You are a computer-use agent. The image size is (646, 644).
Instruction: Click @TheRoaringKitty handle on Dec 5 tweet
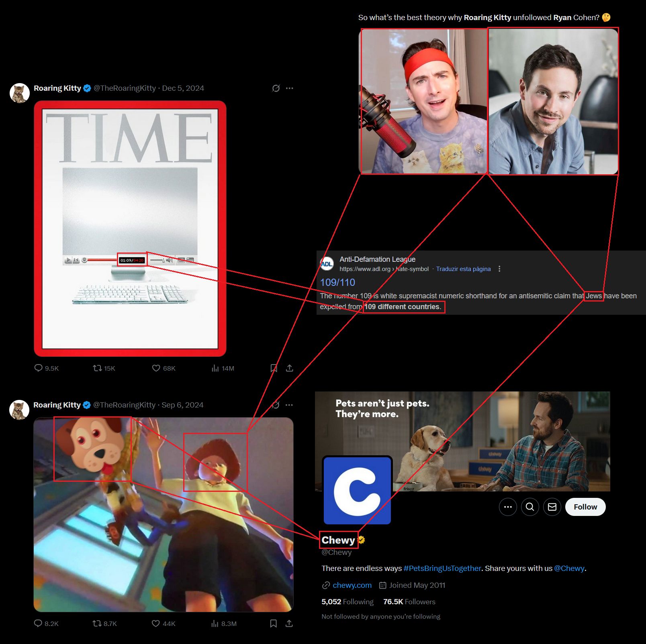tap(125, 88)
